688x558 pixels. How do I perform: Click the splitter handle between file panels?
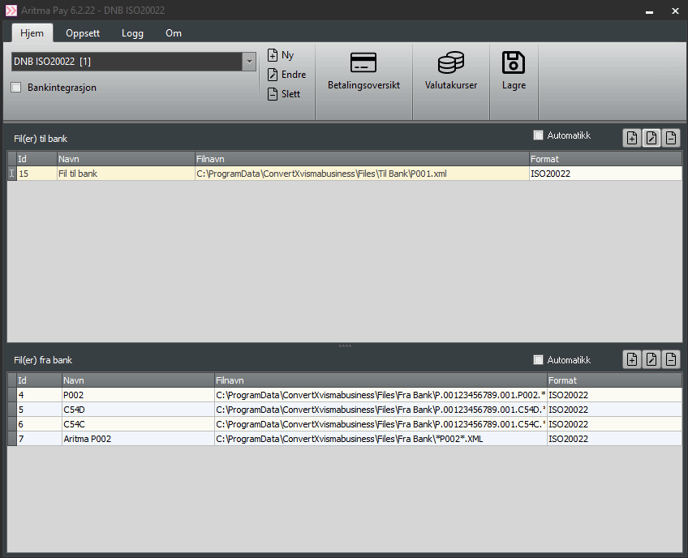click(x=344, y=346)
